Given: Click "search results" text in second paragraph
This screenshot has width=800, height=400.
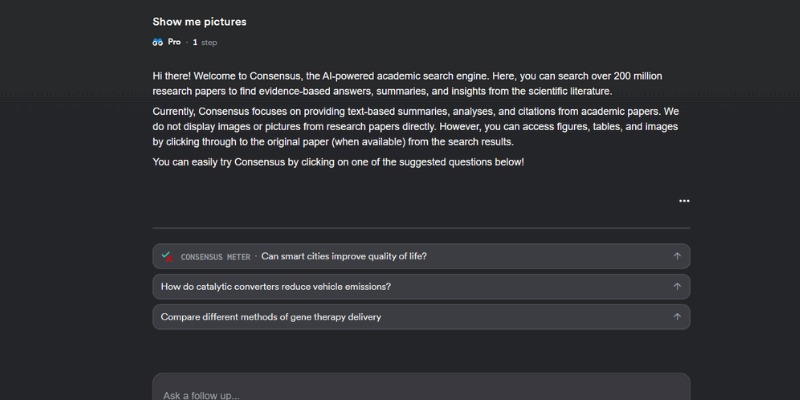Looking at the screenshot, I should point(472,142).
